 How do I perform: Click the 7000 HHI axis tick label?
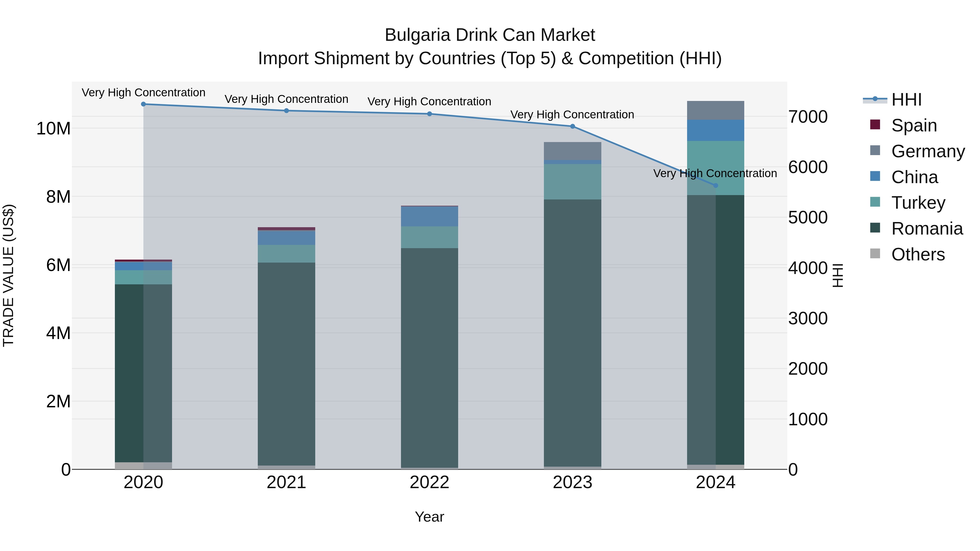[x=808, y=117]
